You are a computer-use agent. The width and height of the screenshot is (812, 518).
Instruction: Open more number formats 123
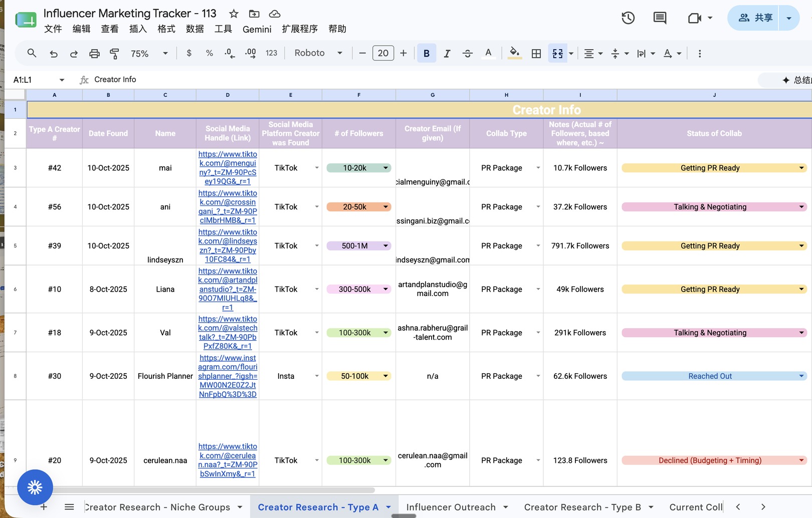(x=271, y=53)
